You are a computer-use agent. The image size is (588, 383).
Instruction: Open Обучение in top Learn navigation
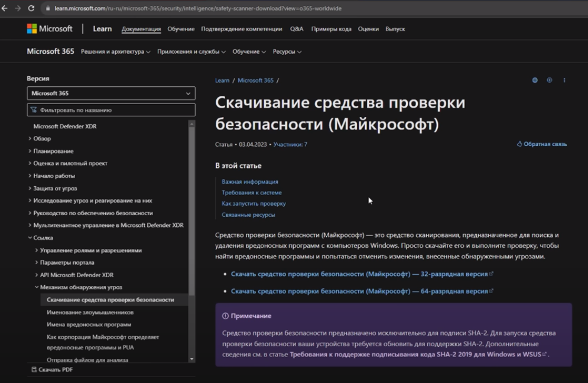tap(181, 29)
